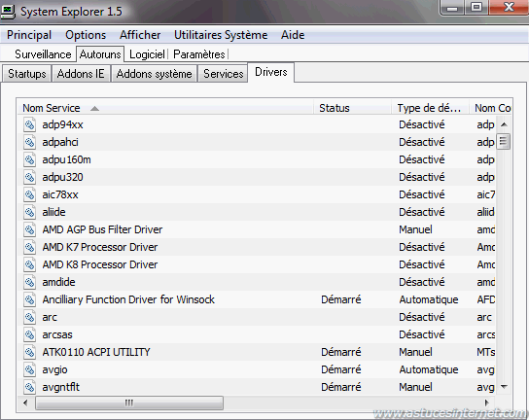The width and height of the screenshot is (529, 420).
Task: Click the System Explorer title bar icon
Action: point(8,12)
